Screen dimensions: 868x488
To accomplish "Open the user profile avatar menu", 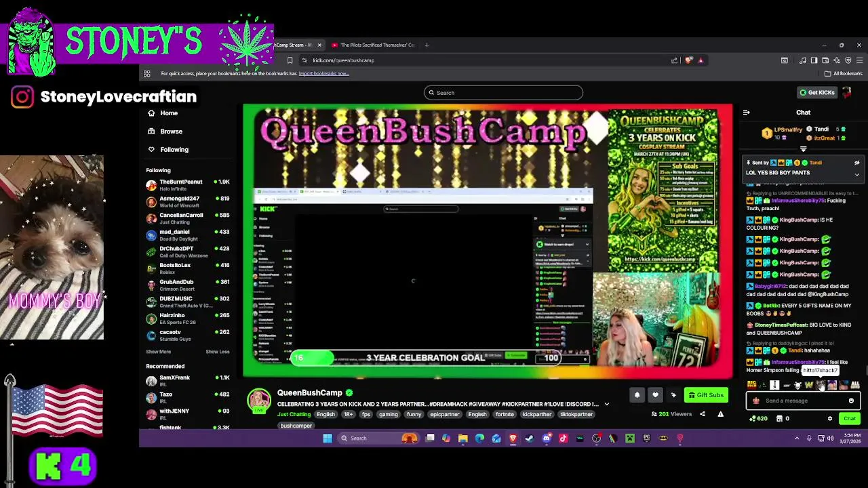I will [x=846, y=92].
